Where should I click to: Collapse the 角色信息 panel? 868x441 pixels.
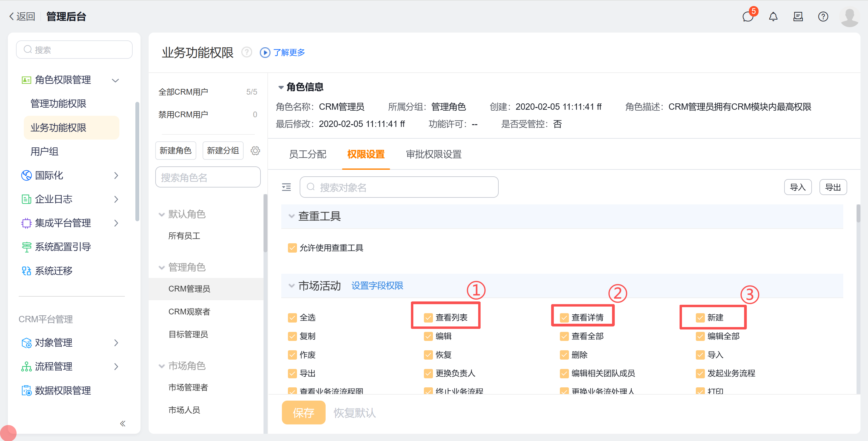281,87
